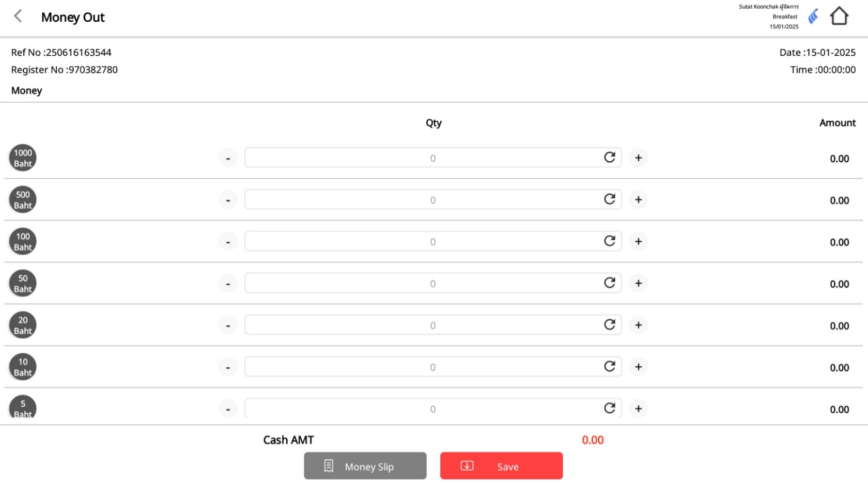Increase the 100 Baht quantity
The image size is (868, 484).
[639, 241]
